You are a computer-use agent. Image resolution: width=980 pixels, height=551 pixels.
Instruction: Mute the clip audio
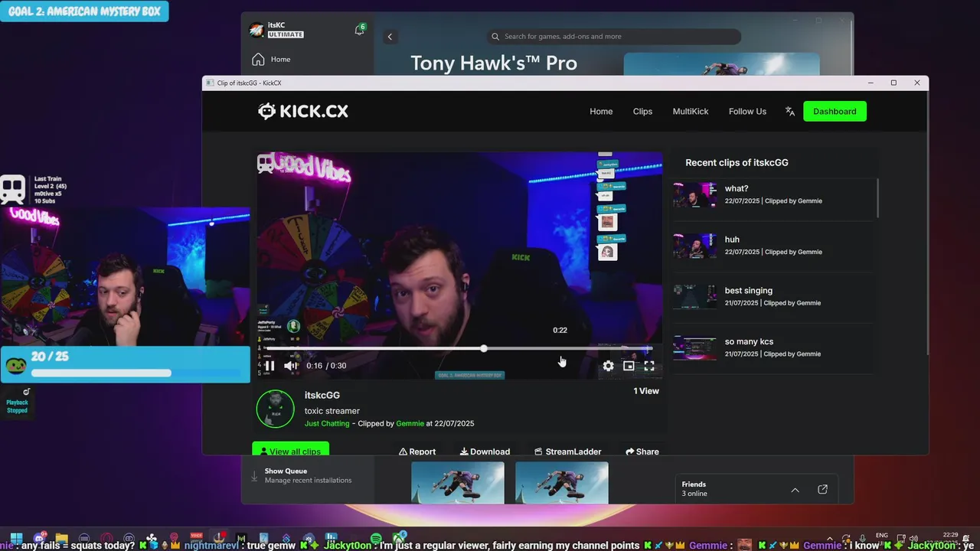point(291,366)
